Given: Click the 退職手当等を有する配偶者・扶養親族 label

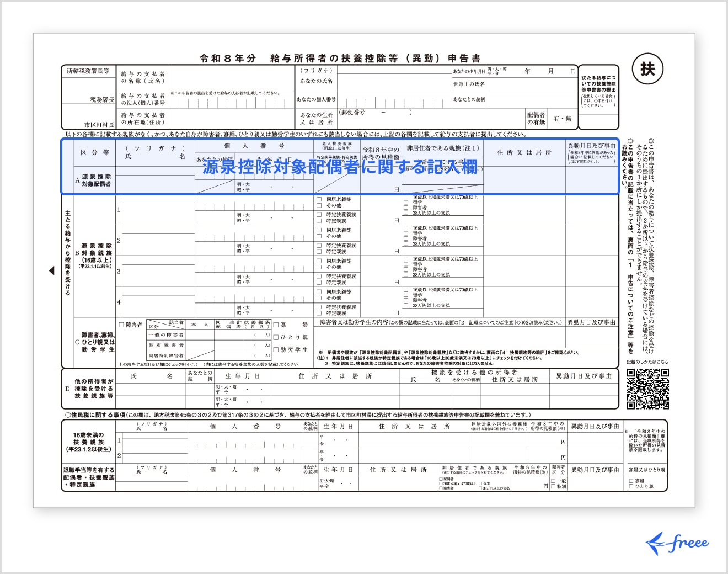Looking at the screenshot, I should (x=88, y=477).
